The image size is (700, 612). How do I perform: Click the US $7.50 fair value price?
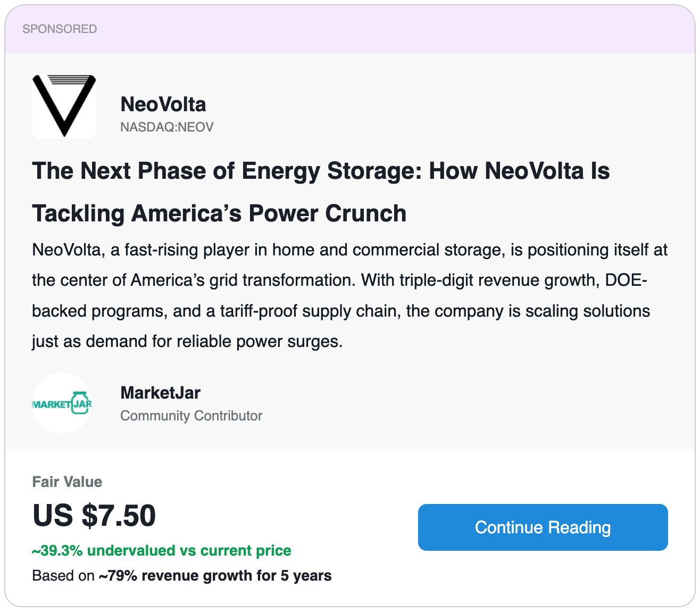94,515
